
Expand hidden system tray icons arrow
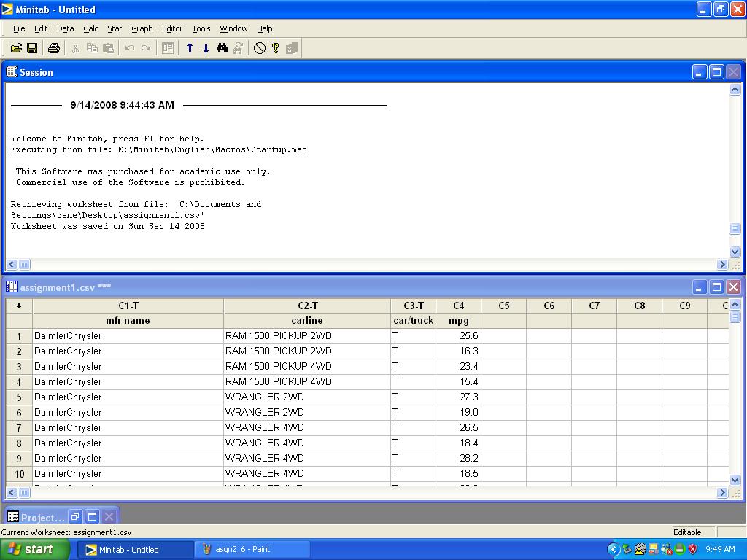[x=614, y=550]
